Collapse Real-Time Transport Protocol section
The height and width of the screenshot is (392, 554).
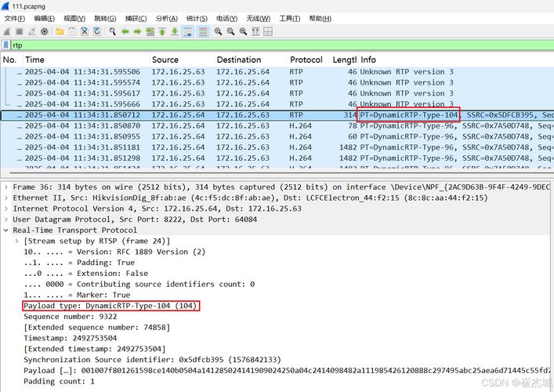pos(6,230)
